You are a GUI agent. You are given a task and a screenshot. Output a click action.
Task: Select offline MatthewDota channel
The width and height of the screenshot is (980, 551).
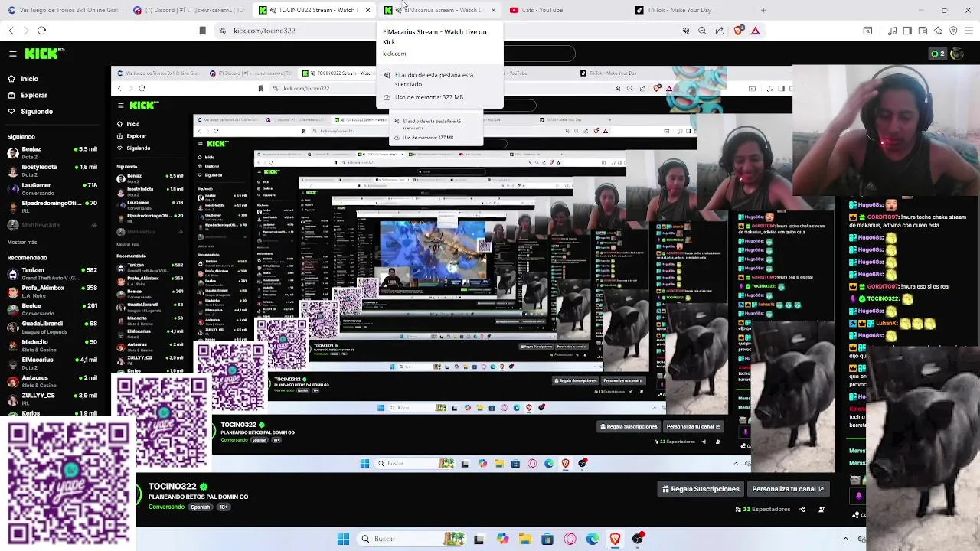(x=52, y=225)
